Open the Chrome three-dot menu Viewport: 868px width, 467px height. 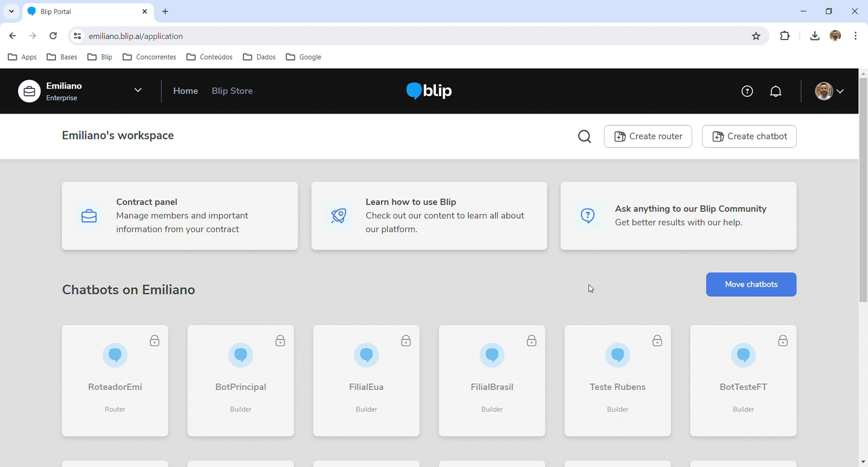coord(856,36)
